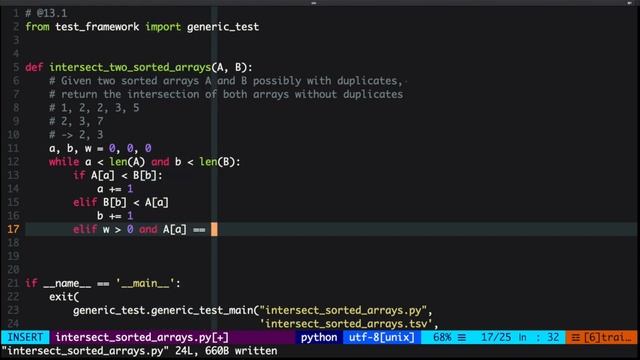
Task: Click "w > 0" on line 17
Action: pyautogui.click(x=118, y=229)
